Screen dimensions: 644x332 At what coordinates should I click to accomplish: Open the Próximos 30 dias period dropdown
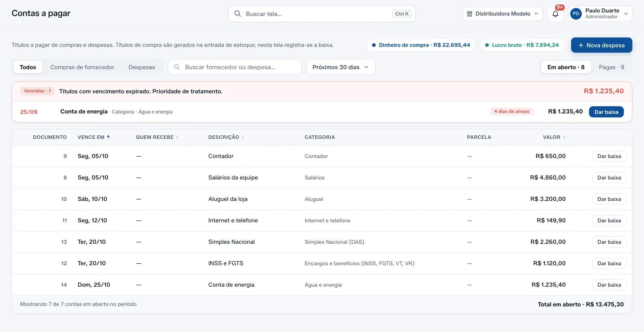click(x=341, y=67)
